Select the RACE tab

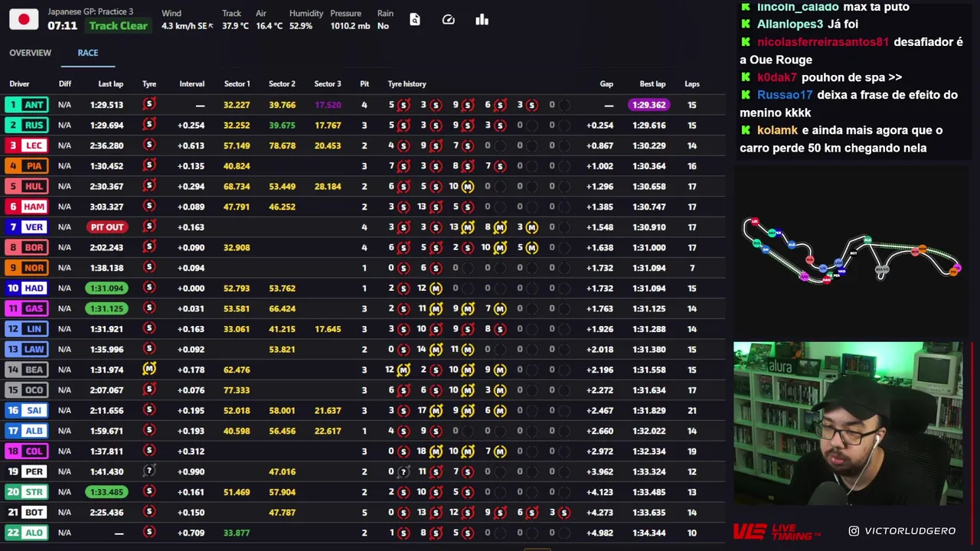(x=88, y=53)
